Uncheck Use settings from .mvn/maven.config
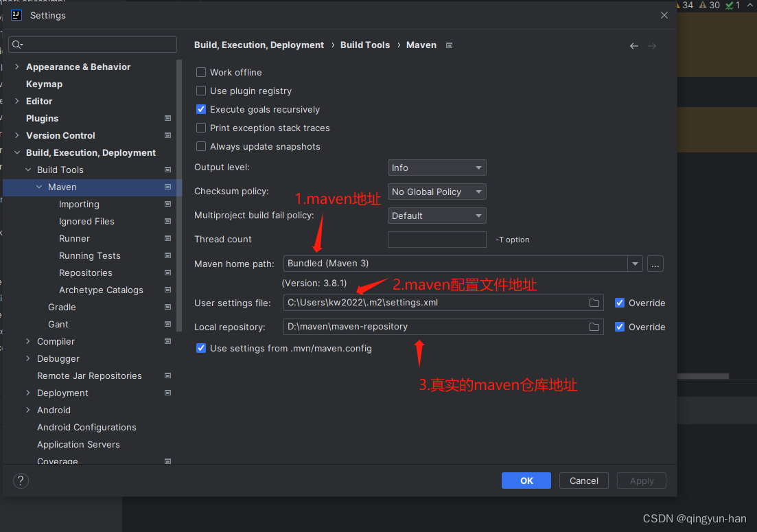 [201, 348]
